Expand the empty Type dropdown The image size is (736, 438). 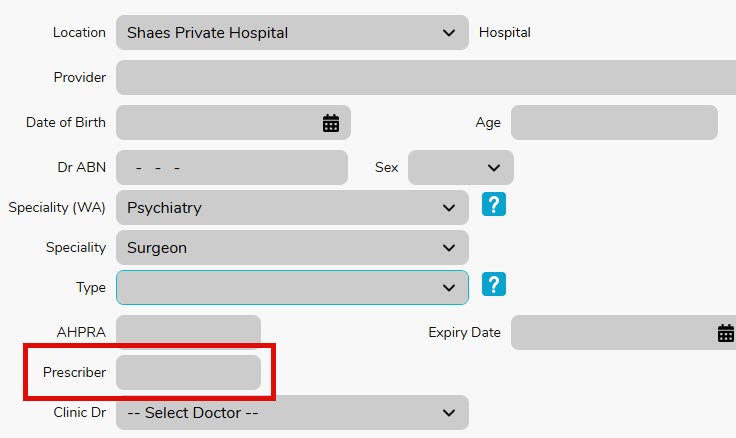pos(292,287)
